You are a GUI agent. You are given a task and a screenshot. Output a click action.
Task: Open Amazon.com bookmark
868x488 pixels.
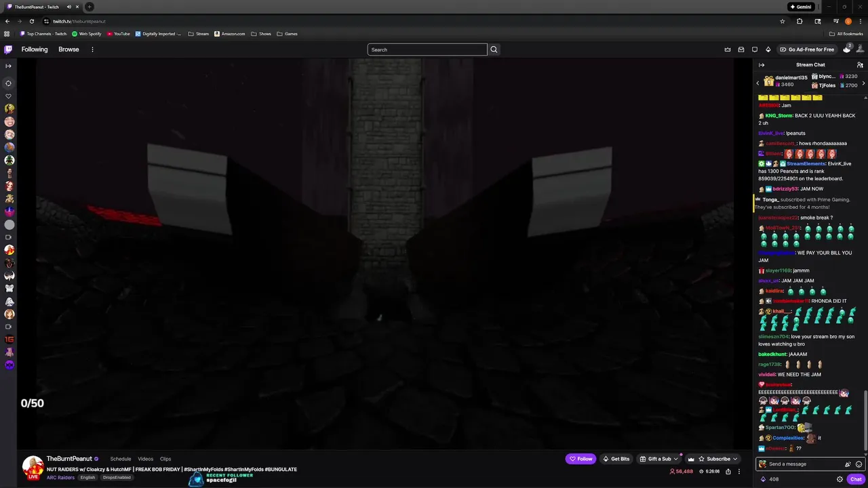(x=229, y=34)
